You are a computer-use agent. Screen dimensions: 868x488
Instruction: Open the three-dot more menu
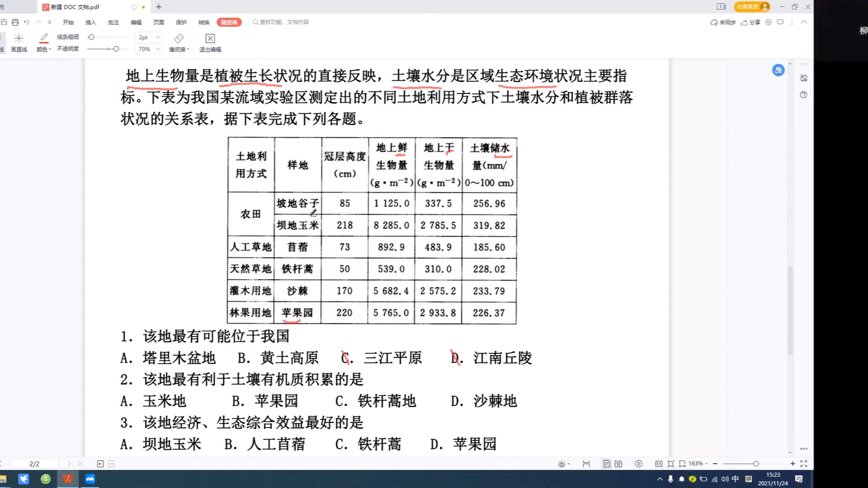(792, 22)
